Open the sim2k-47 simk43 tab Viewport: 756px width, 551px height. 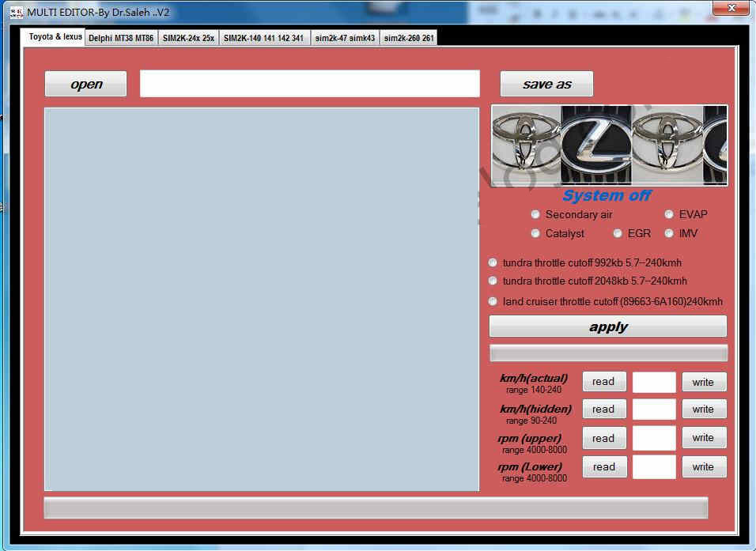(x=345, y=38)
